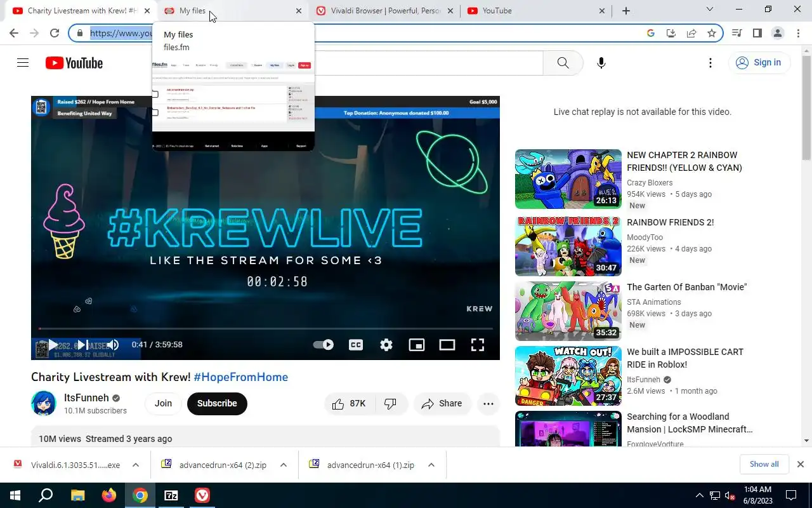
Task: Open ItsFunneh channel name link
Action: coord(86,398)
